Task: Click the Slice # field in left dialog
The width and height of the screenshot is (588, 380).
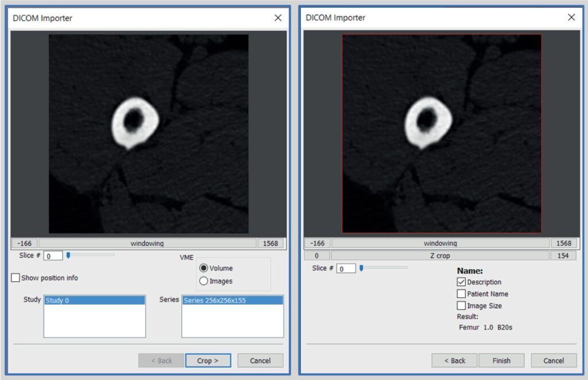Action: click(53, 256)
